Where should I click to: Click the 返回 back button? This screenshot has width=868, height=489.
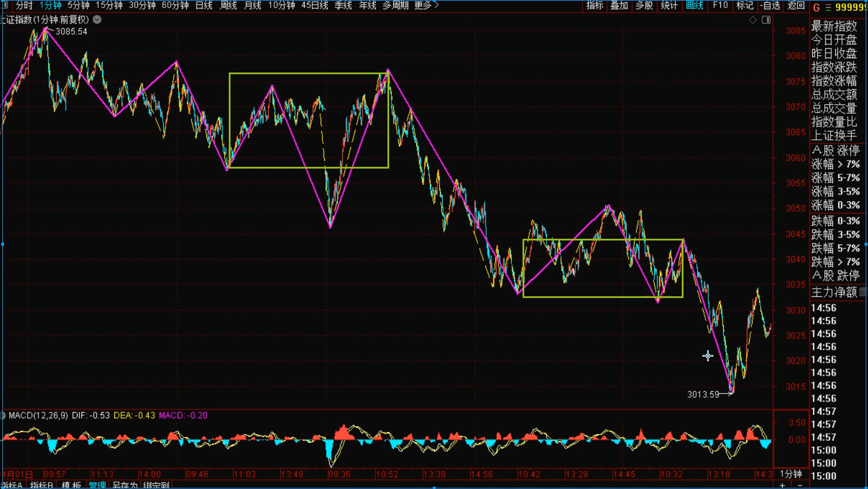pos(796,5)
